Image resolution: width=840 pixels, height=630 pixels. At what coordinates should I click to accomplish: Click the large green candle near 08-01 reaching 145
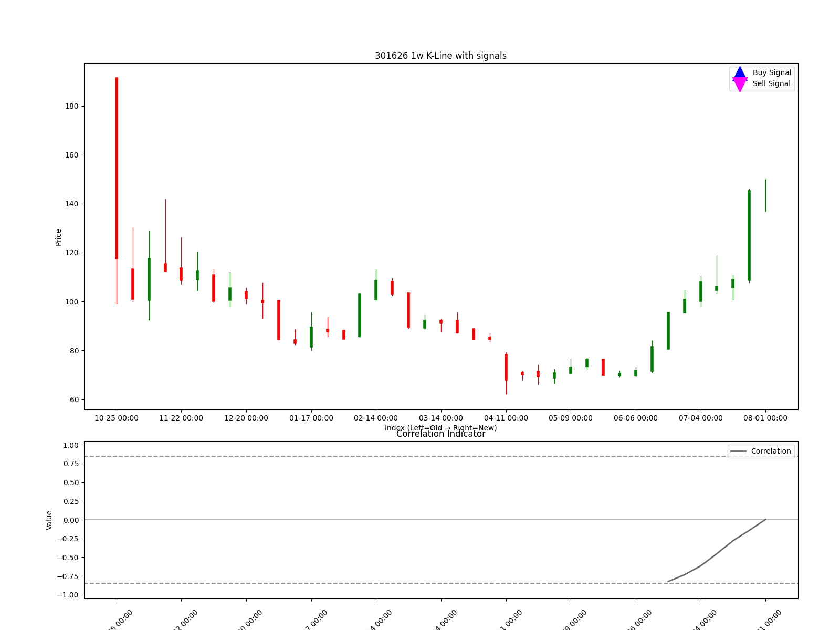click(x=749, y=236)
